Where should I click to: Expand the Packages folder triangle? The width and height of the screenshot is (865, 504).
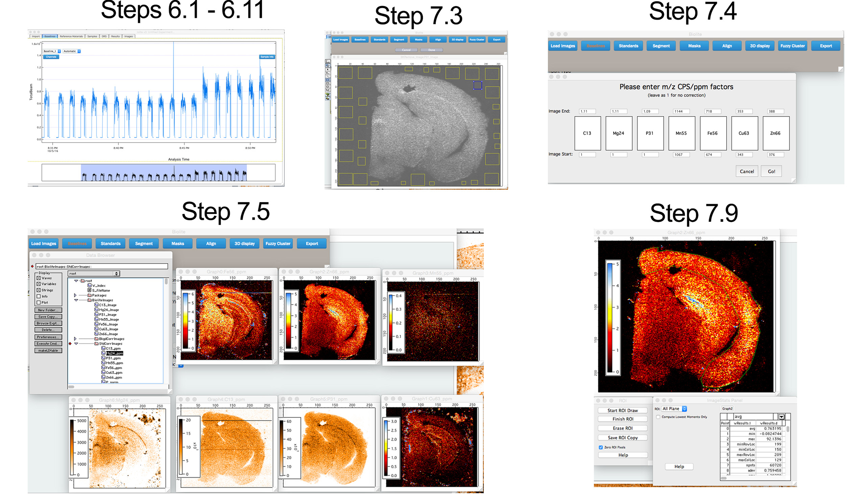(x=75, y=295)
